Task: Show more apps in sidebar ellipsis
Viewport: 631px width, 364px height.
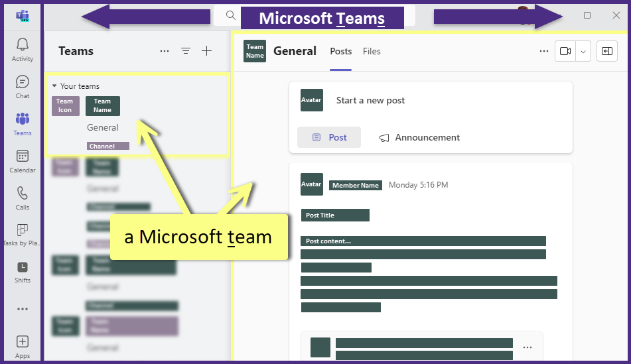Action: pos(23,309)
